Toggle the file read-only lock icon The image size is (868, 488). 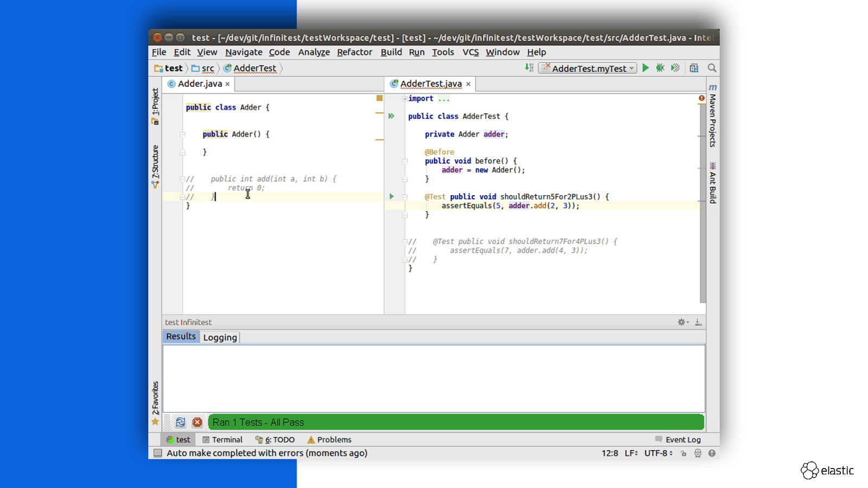(x=684, y=453)
